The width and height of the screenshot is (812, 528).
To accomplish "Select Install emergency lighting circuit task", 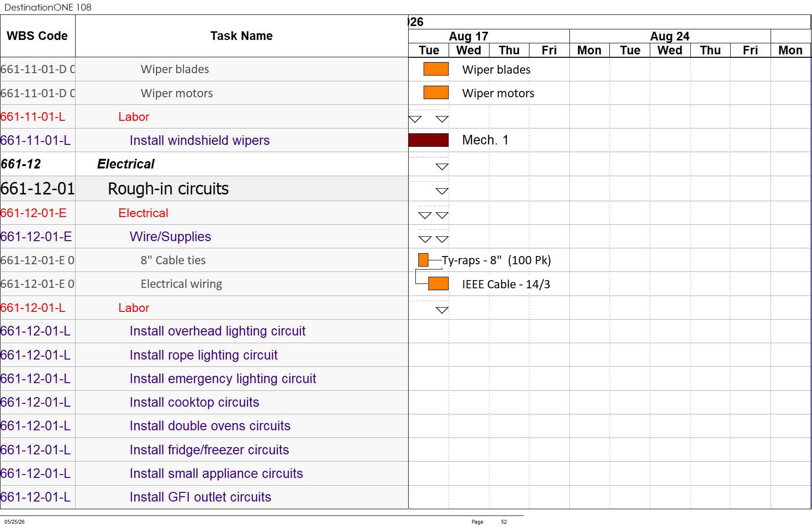I will 204,379.
